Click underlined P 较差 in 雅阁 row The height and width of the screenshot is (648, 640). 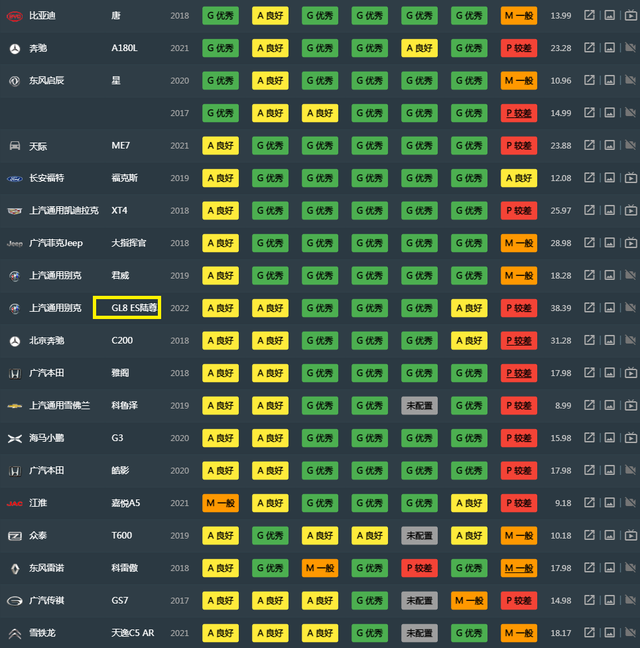click(519, 373)
